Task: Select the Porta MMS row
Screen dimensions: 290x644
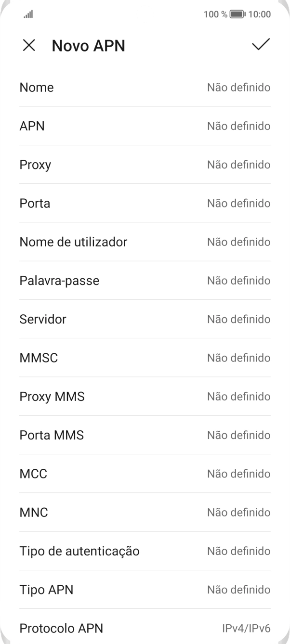Action: tap(145, 435)
